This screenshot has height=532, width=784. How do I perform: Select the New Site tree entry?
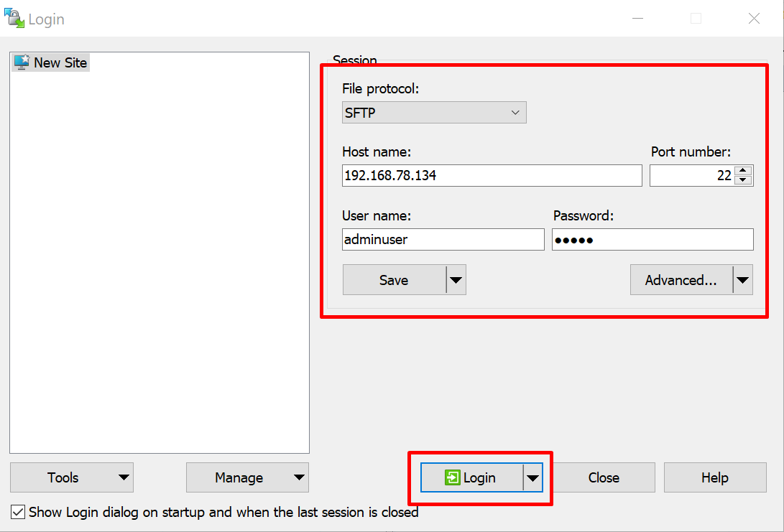click(x=60, y=62)
